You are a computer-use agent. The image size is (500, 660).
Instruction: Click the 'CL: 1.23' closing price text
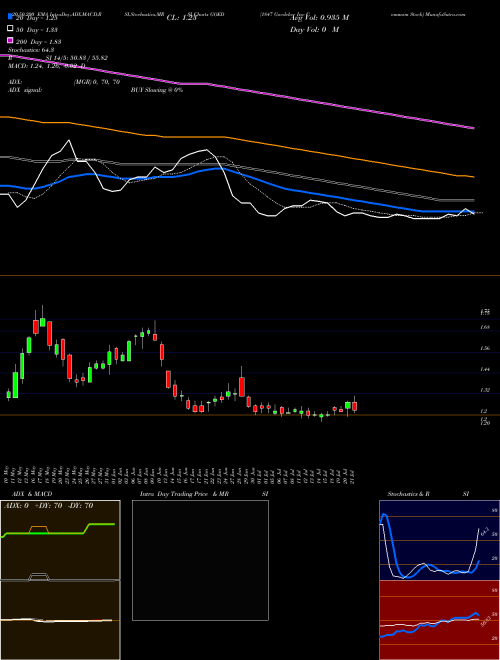click(x=181, y=18)
